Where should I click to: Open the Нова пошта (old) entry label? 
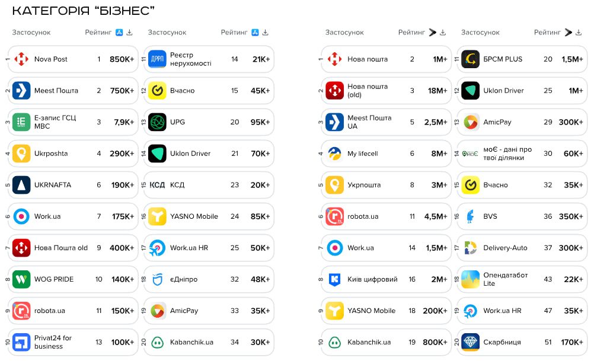pyautogui.click(x=368, y=91)
